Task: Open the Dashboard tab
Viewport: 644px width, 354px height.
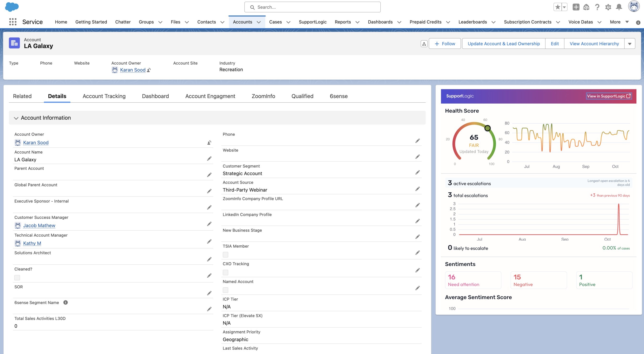Action: click(x=155, y=96)
